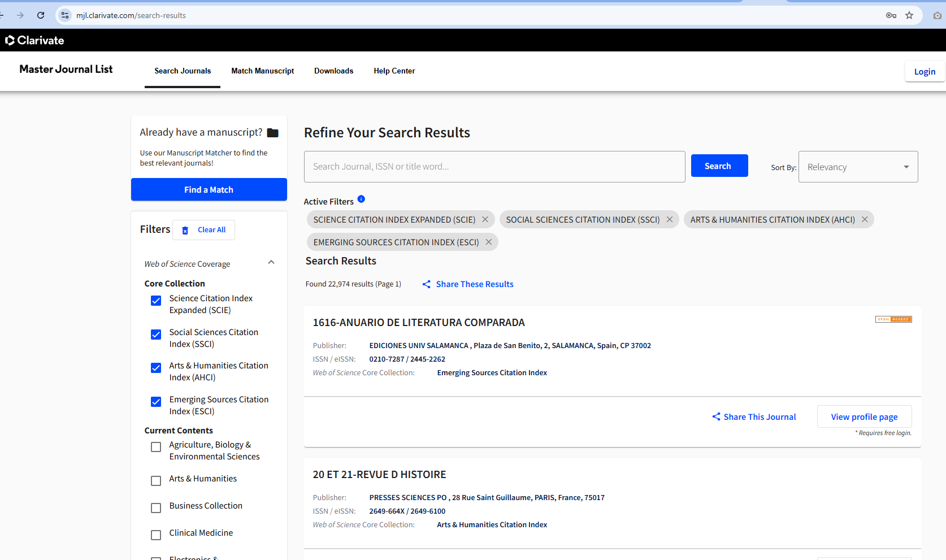Uncheck Emerging Sources Citation Index checkbox
This screenshot has width=946, height=560.
pyautogui.click(x=156, y=402)
